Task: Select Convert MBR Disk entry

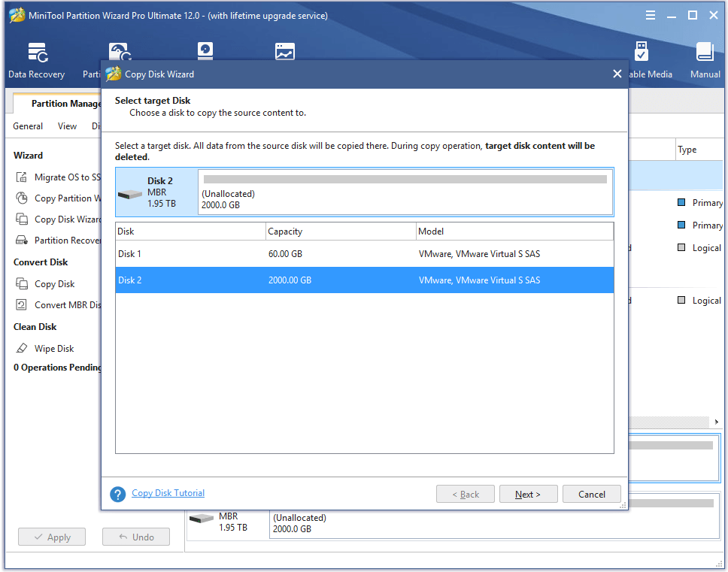Action: pyautogui.click(x=67, y=304)
